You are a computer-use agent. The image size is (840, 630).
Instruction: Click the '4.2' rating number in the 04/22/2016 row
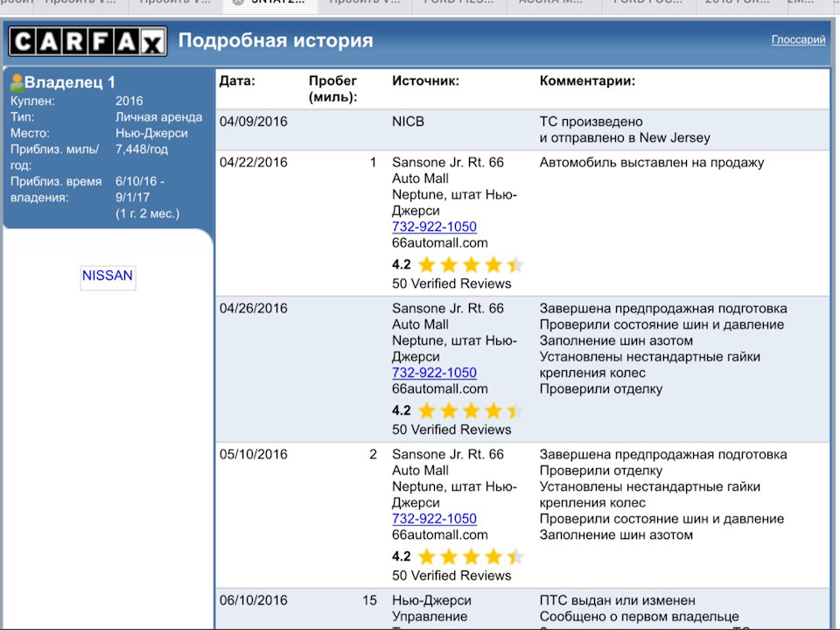click(402, 264)
